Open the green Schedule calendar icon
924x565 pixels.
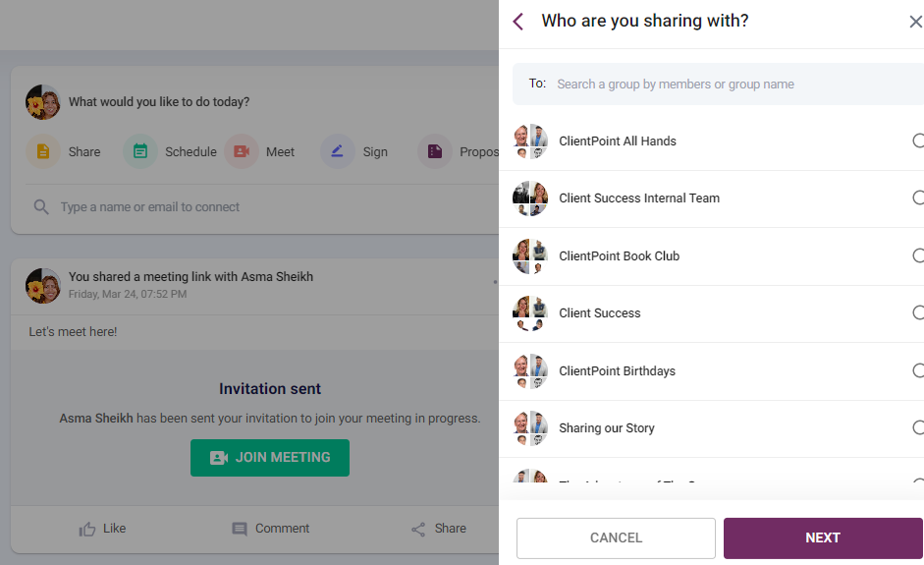point(140,151)
